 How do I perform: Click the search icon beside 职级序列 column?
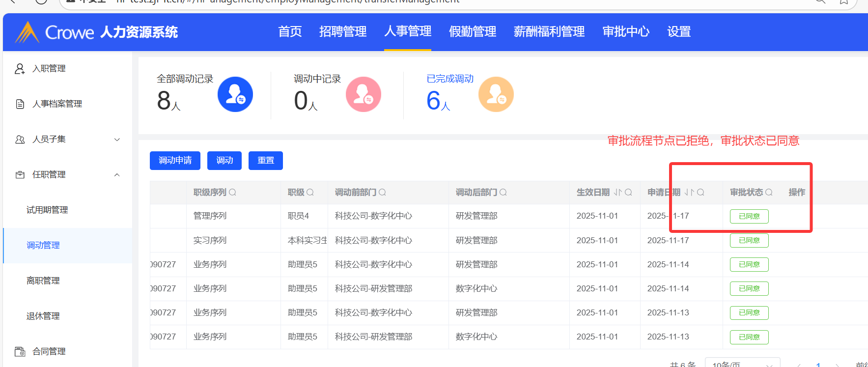232,193
